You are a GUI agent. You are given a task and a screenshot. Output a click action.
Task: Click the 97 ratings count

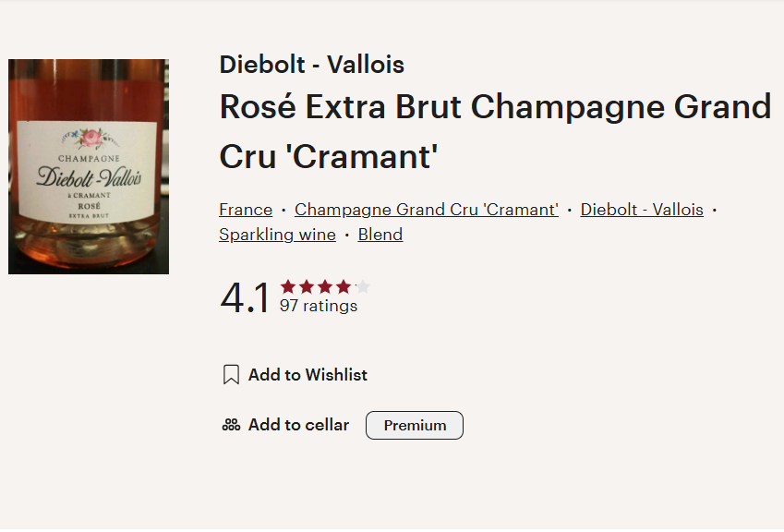319,306
